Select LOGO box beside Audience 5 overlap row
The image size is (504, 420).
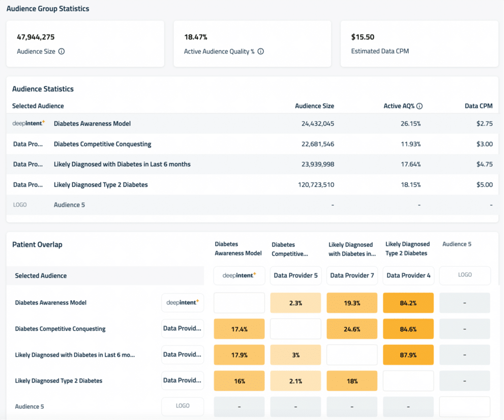click(183, 406)
